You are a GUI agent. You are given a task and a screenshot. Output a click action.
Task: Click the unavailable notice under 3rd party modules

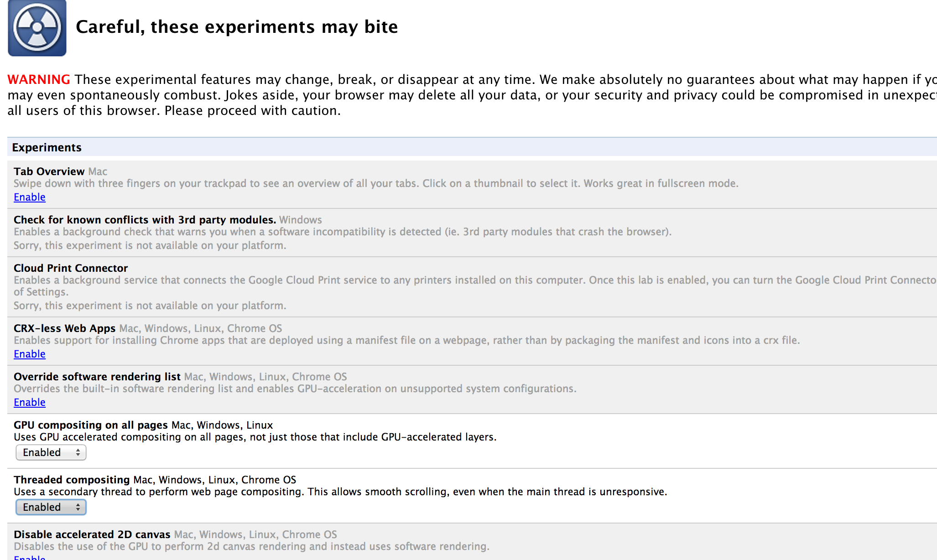tap(150, 245)
